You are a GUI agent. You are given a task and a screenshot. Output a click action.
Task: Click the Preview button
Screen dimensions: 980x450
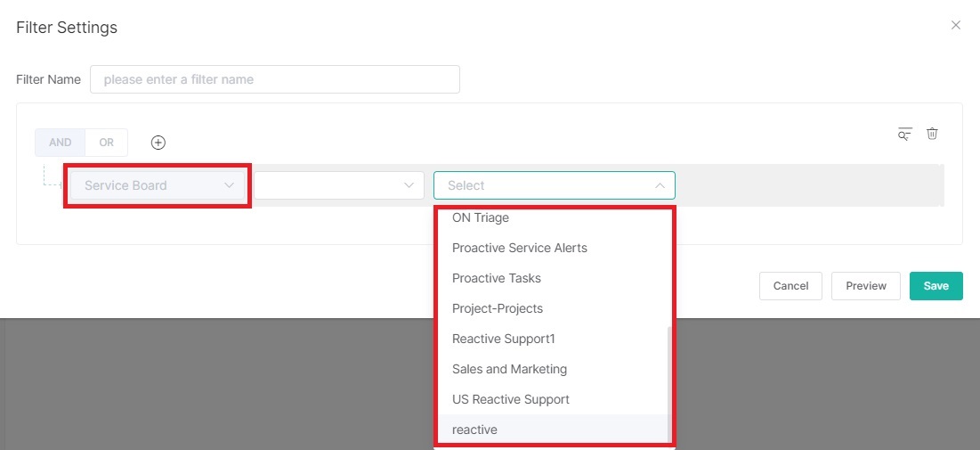pyautogui.click(x=865, y=286)
